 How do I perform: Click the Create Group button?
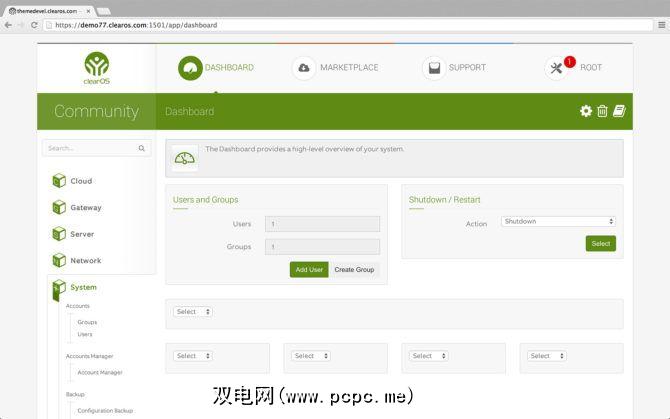point(354,270)
